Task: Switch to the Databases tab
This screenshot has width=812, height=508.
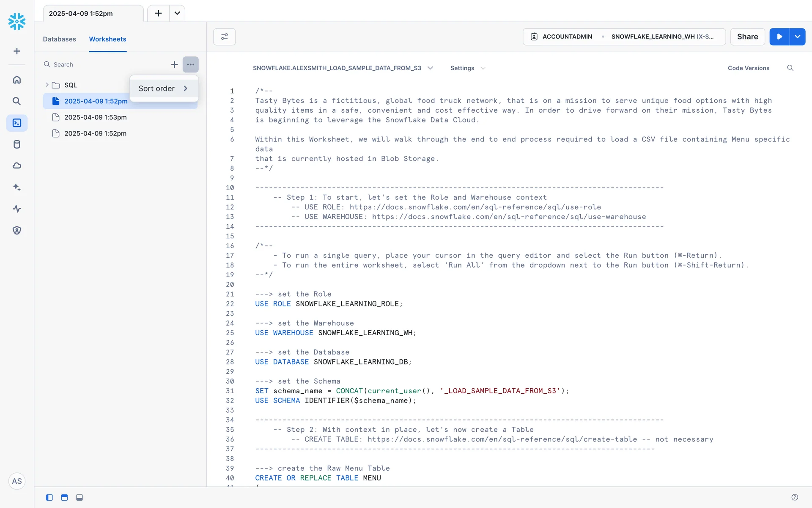Action: pyautogui.click(x=59, y=39)
